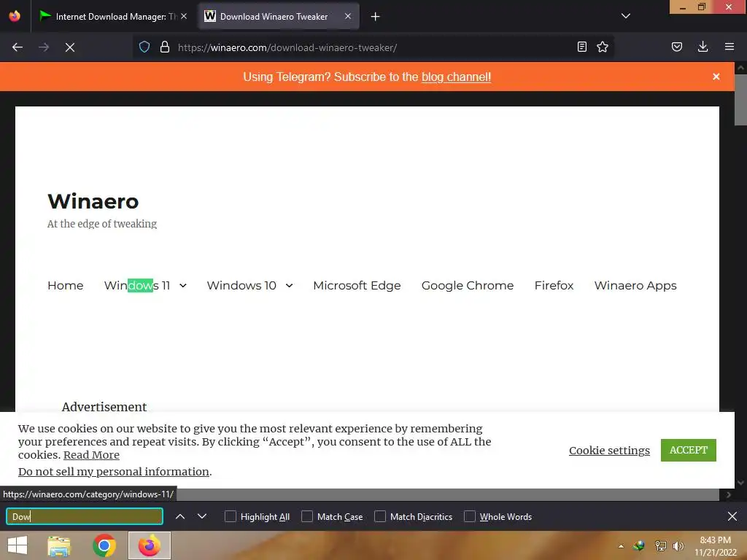Screen dimensions: 747x560
Task: Enable Whole Words checkbox
Action: pyautogui.click(x=470, y=516)
